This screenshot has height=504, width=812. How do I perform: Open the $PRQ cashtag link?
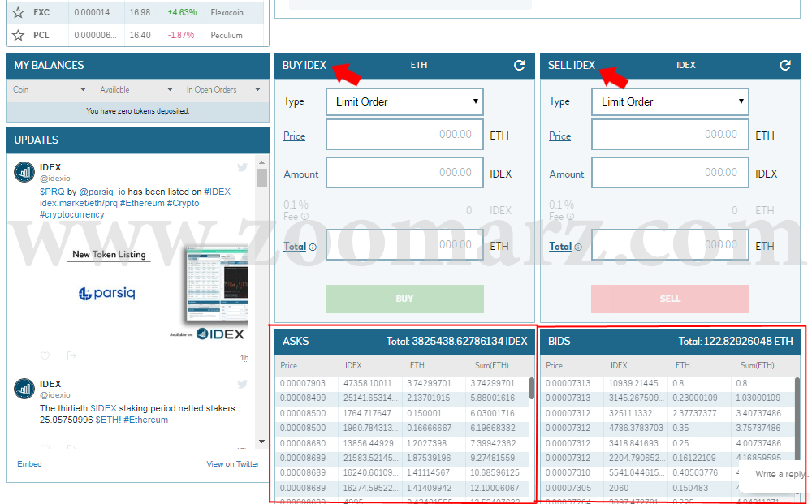pos(52,192)
